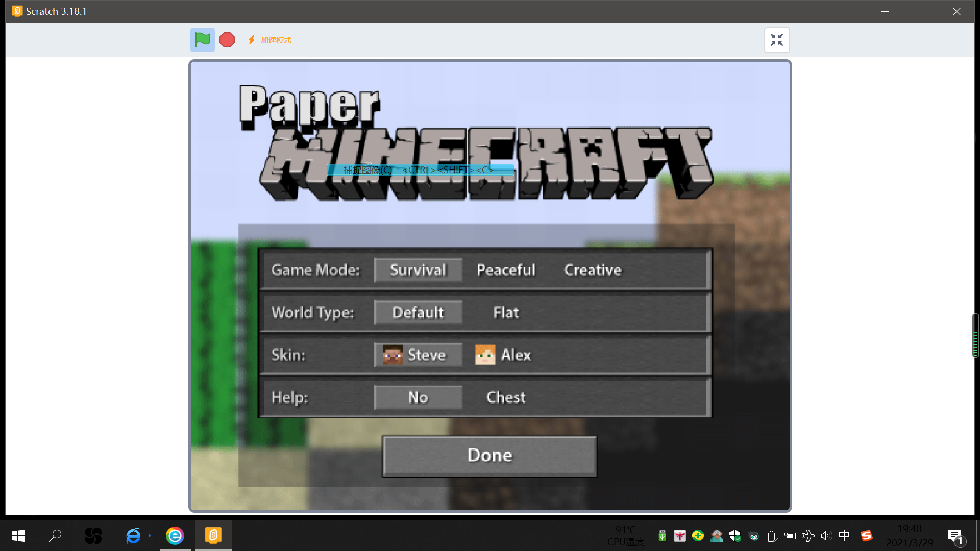The width and height of the screenshot is (980, 551).
Task: Click the CPU temperature readout
Action: [x=626, y=536]
